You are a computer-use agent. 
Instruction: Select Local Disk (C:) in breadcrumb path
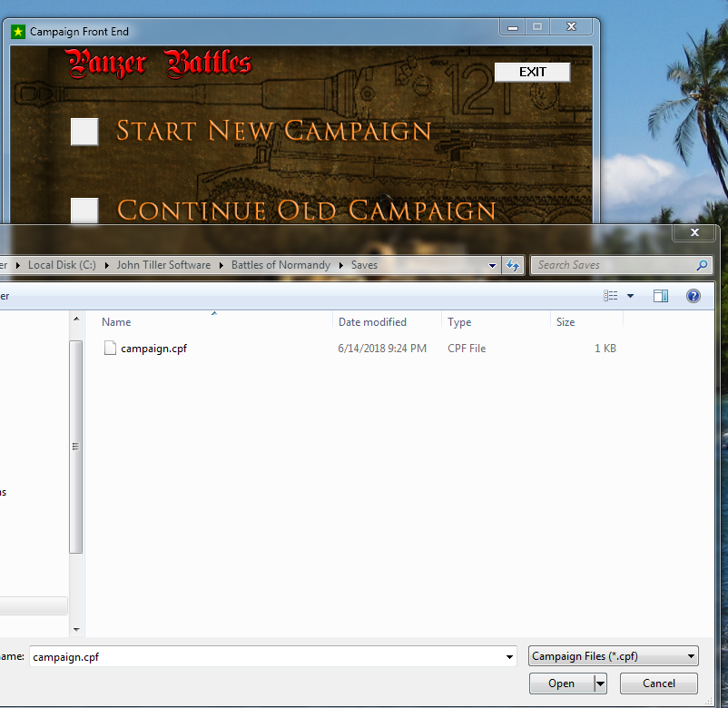point(62,265)
